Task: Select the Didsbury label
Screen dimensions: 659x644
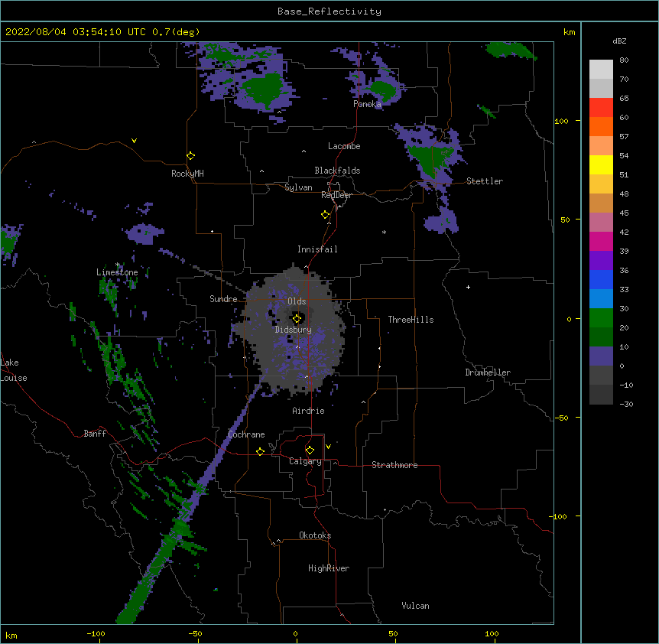Action: pos(294,330)
